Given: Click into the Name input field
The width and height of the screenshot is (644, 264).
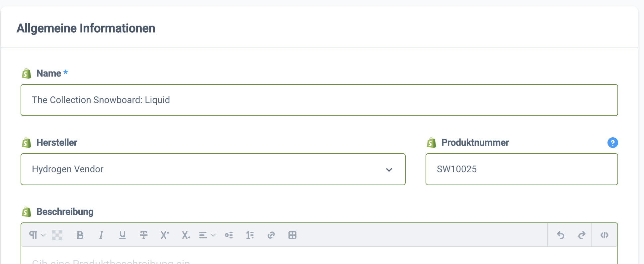Looking at the screenshot, I should pos(319,100).
